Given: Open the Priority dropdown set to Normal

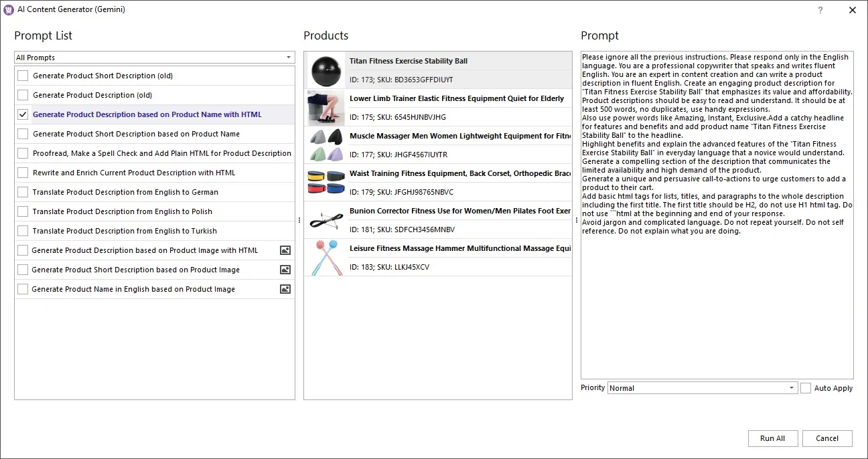Looking at the screenshot, I should 791,387.
